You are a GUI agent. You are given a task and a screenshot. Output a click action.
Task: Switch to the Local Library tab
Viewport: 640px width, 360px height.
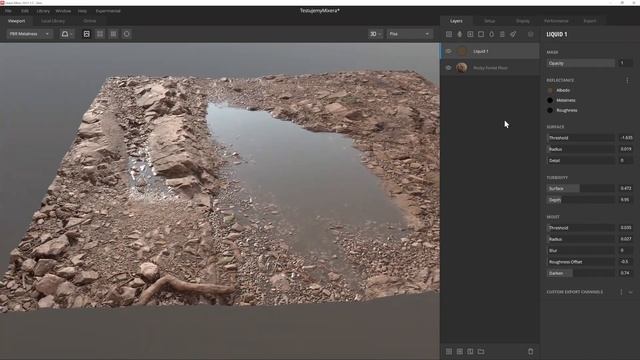pos(53,21)
